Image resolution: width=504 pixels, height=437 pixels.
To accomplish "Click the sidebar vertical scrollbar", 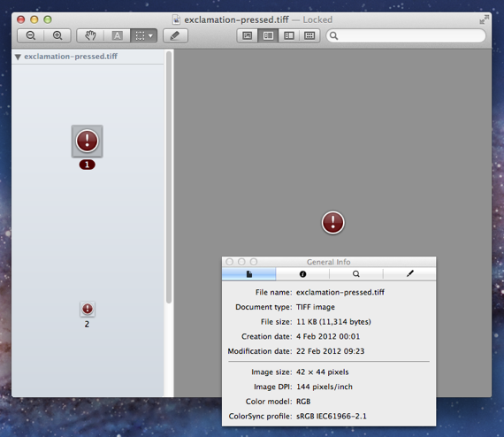I will pyautogui.click(x=169, y=177).
